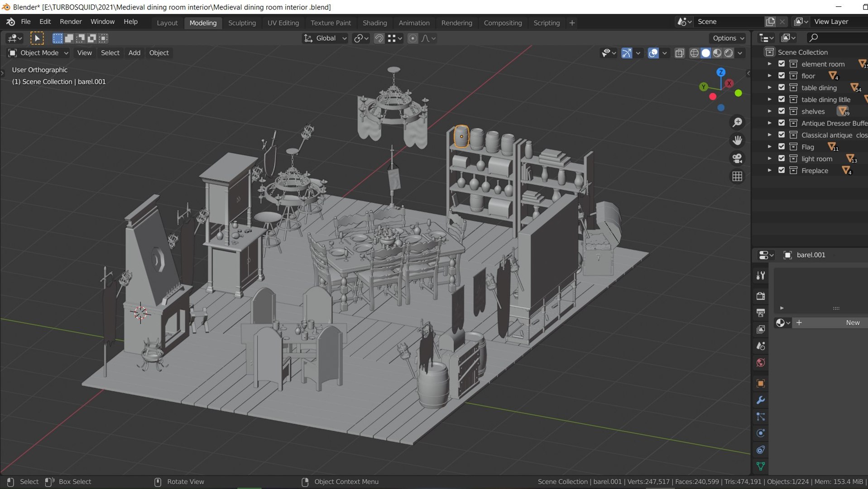Open the shading options dropdown arrow
The width and height of the screenshot is (868, 489).
tap(740, 53)
